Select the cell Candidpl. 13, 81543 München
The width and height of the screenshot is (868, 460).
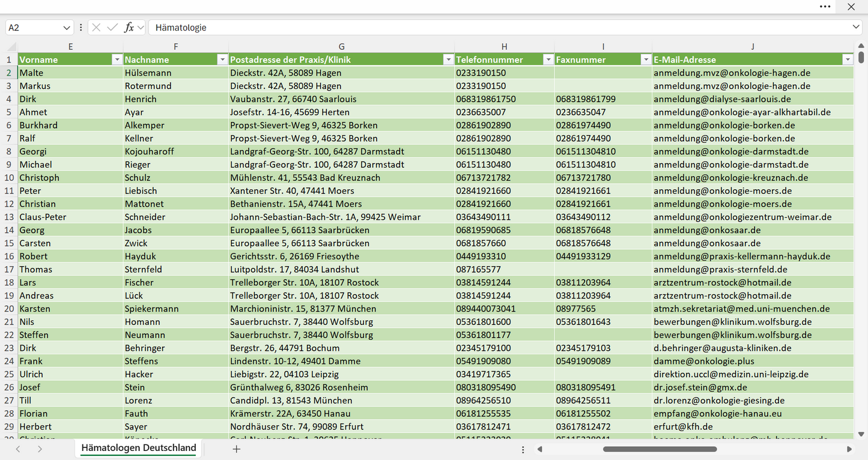(x=342, y=401)
